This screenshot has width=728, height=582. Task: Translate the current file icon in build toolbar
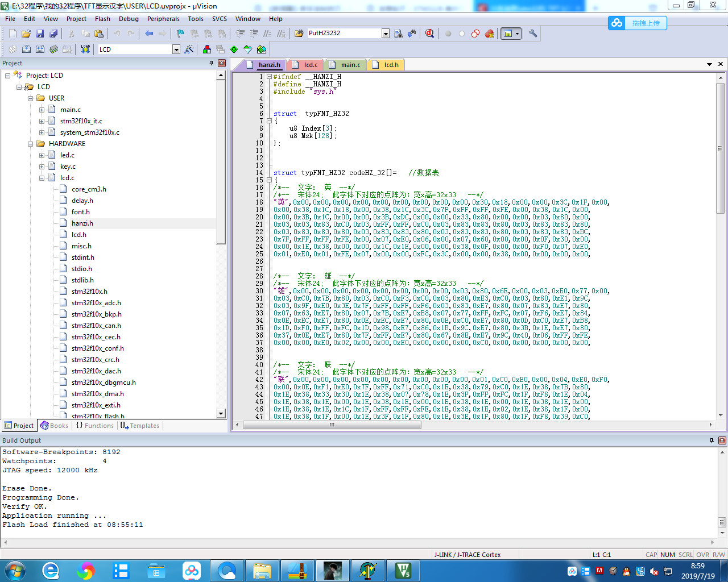pos(13,49)
